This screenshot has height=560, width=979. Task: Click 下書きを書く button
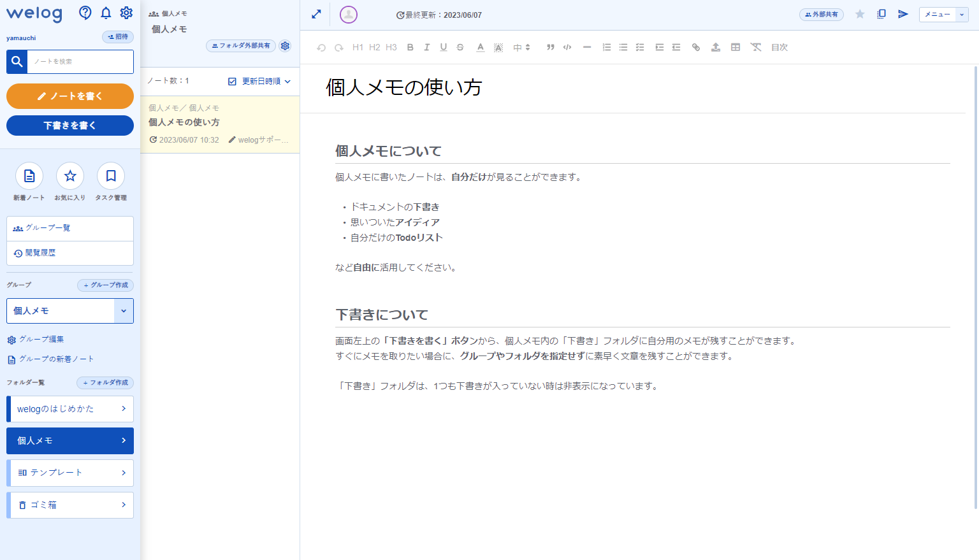pos(70,126)
